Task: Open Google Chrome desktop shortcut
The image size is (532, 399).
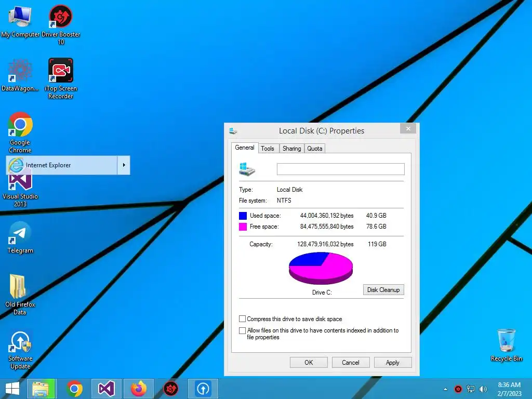Action: (x=20, y=132)
